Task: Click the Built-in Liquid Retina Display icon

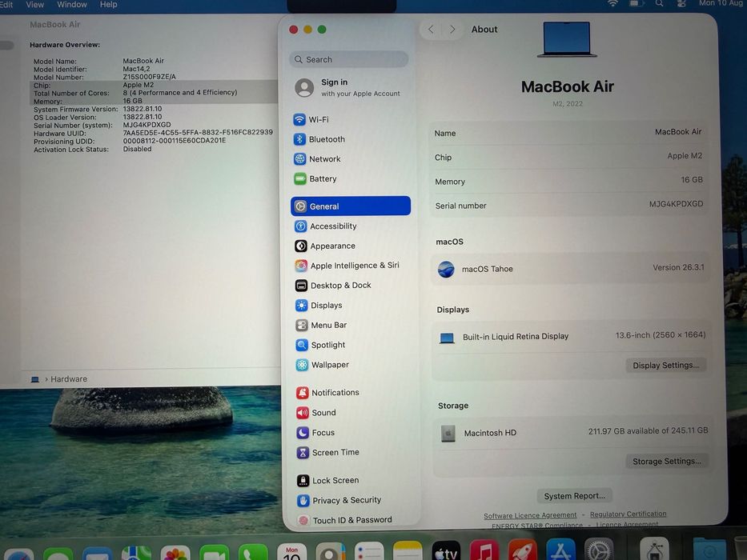Action: coord(447,338)
